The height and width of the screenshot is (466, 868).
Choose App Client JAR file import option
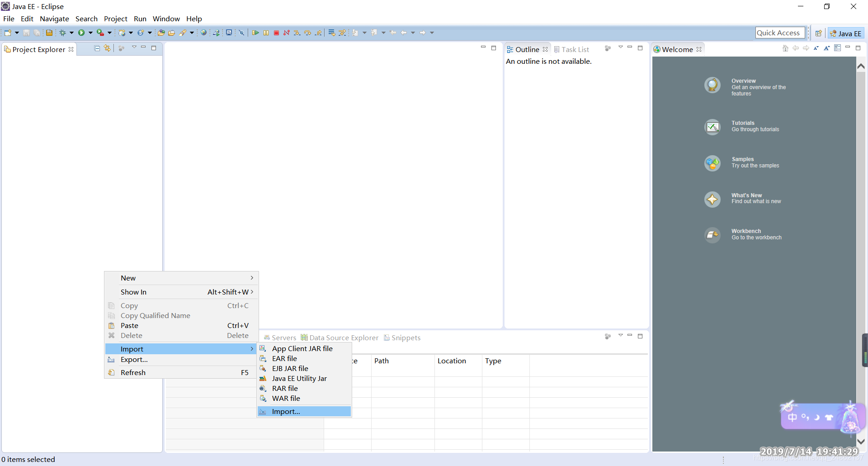pyautogui.click(x=304, y=348)
